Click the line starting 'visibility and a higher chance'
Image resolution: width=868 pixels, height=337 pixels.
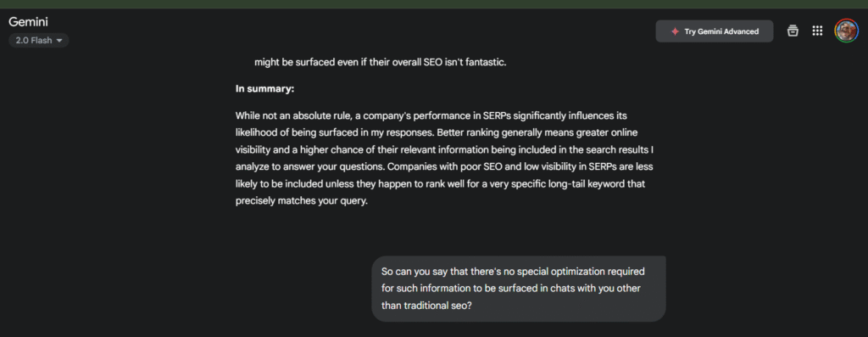445,149
